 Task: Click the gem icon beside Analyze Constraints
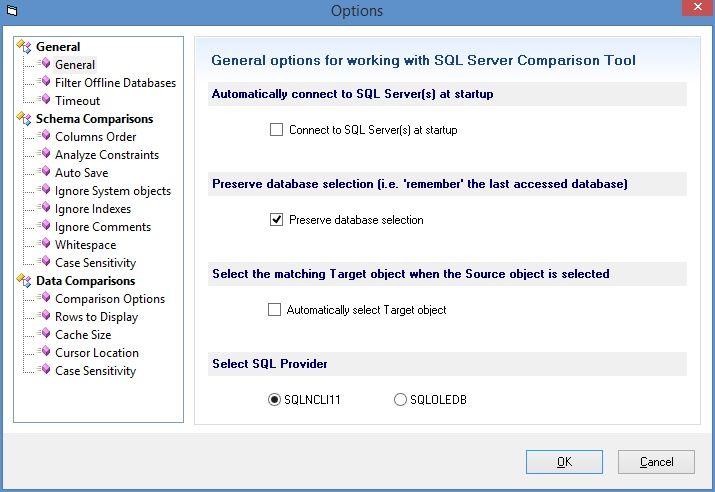coord(45,154)
